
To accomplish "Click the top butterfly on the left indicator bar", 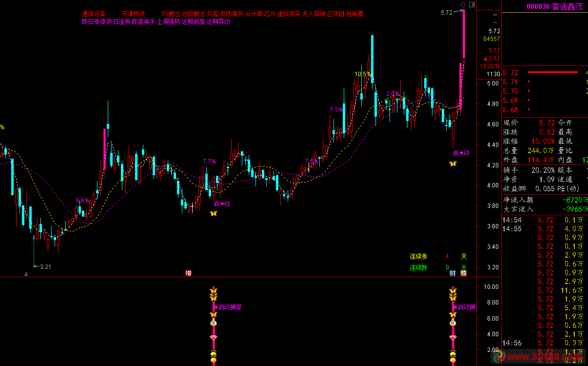I will click(213, 291).
